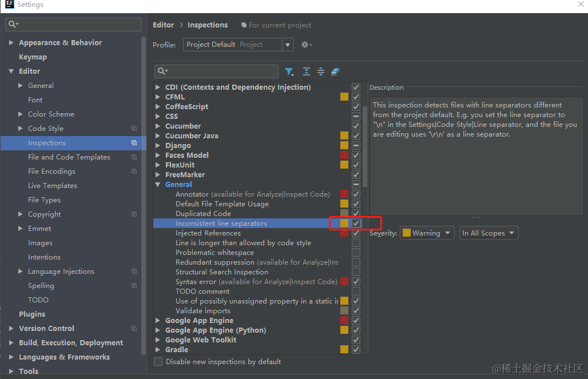This screenshot has height=379, width=588.
Task: Click the reset to empty eraser icon
Action: [x=335, y=71]
